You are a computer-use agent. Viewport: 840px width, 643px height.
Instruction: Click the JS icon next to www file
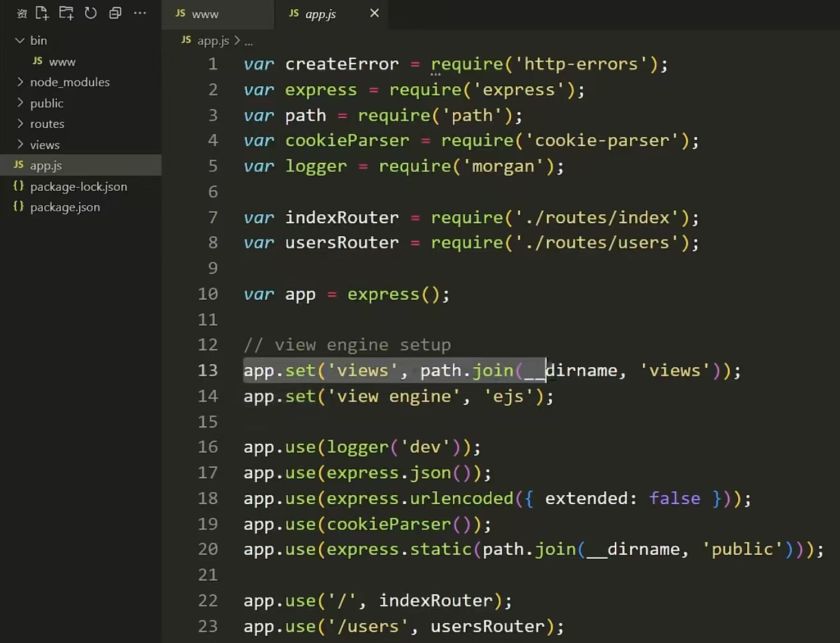click(180, 12)
